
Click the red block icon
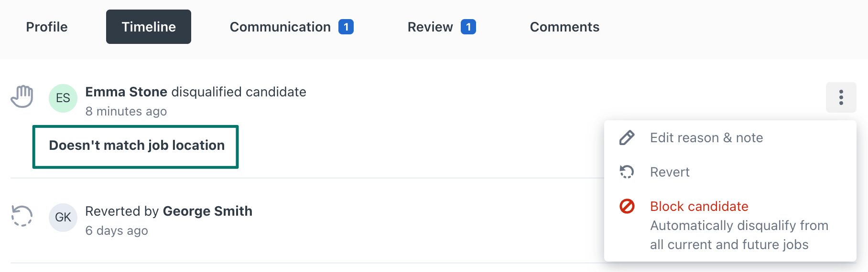(x=627, y=206)
